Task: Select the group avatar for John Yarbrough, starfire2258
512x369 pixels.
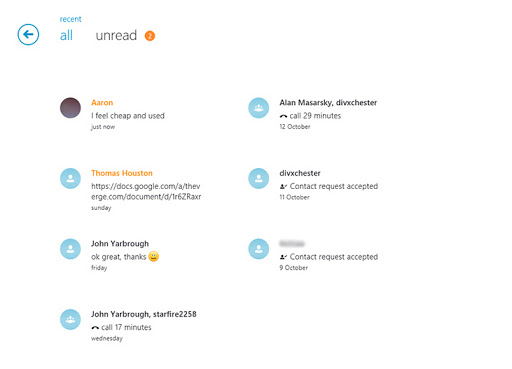Action: pyautogui.click(x=70, y=319)
